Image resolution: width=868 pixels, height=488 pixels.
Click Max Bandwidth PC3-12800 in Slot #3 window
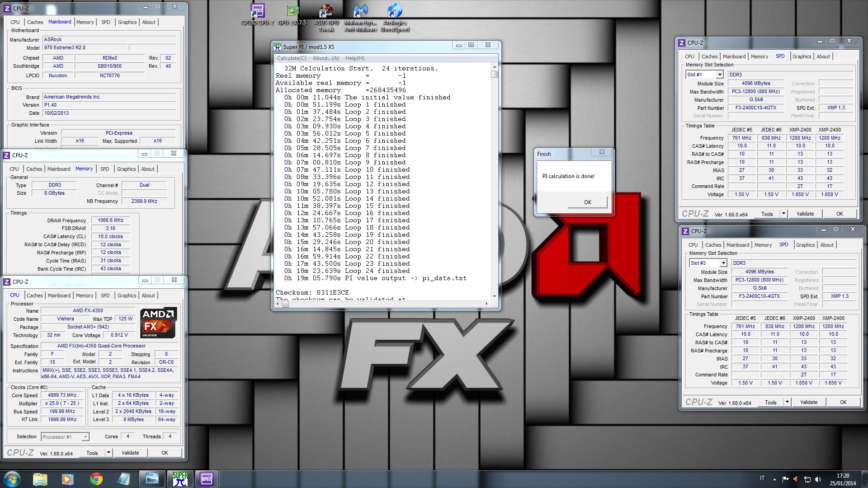pyautogui.click(x=759, y=280)
